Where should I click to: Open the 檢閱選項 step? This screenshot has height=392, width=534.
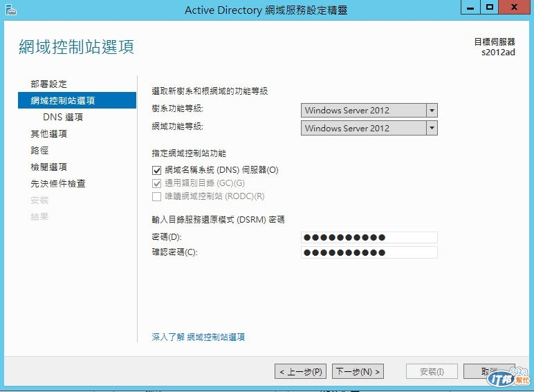(x=48, y=167)
